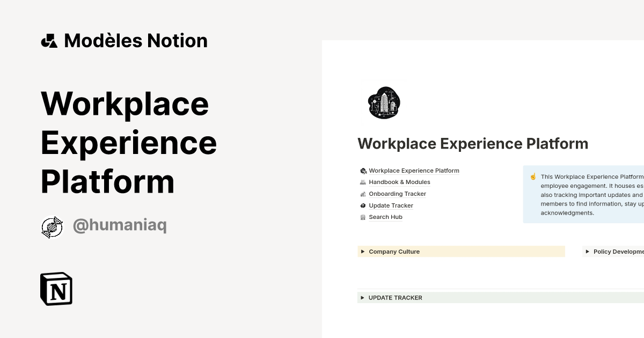Click the building page icon above the title

(x=384, y=102)
